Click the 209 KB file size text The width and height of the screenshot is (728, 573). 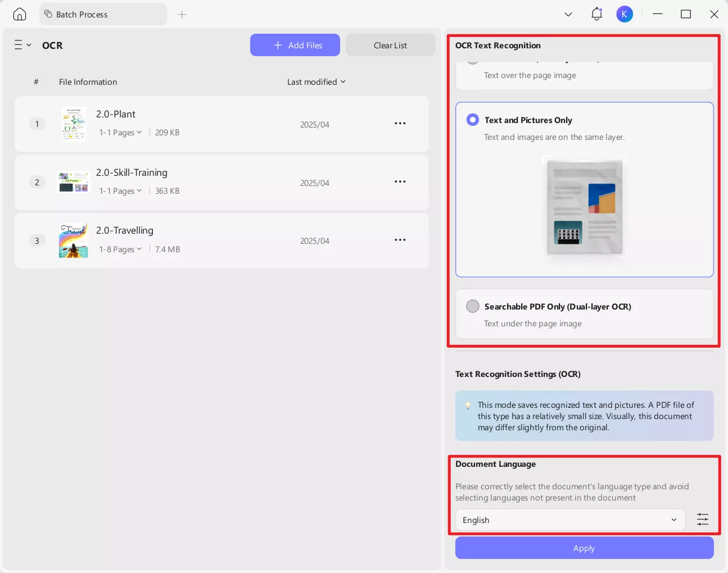pyautogui.click(x=168, y=133)
